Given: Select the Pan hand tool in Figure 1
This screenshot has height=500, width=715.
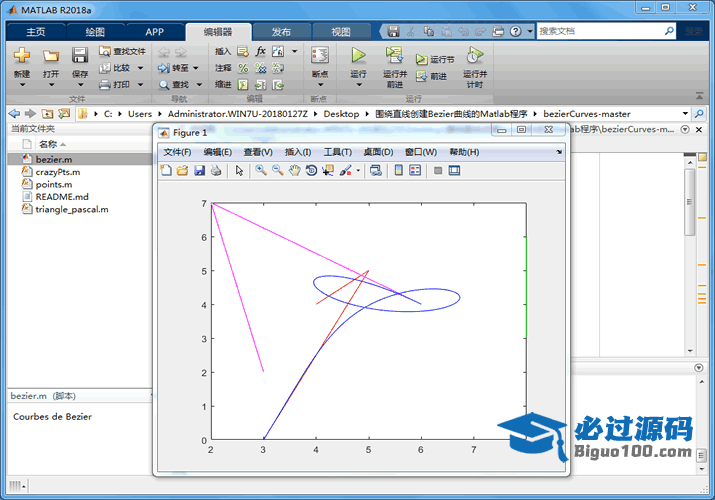Looking at the screenshot, I should (295, 170).
